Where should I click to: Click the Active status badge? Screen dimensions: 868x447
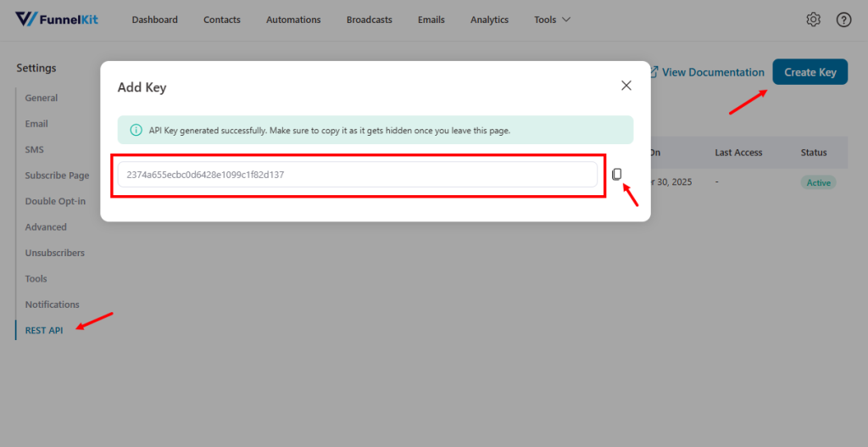click(x=818, y=182)
